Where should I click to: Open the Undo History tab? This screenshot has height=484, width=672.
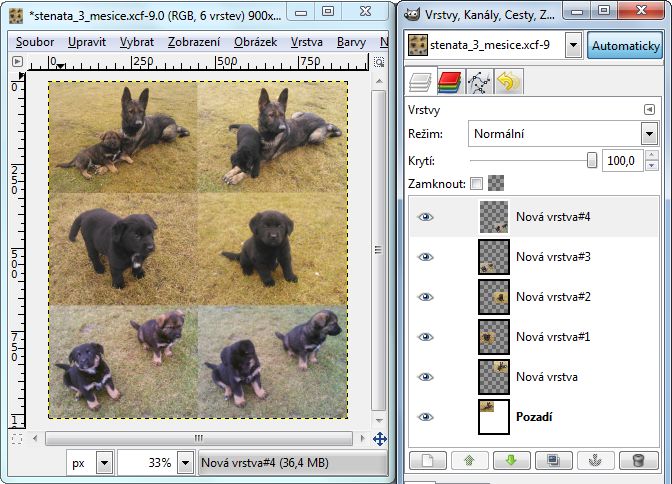coord(509,81)
